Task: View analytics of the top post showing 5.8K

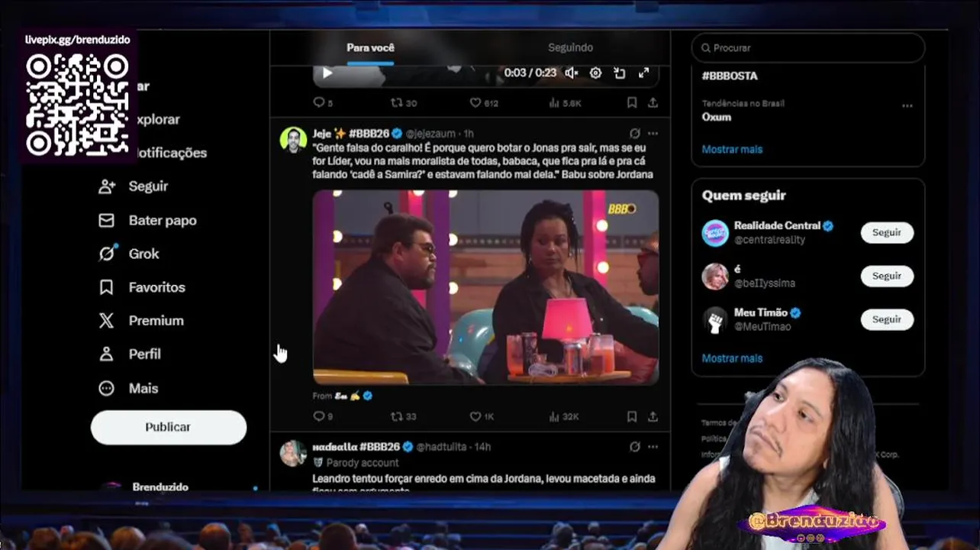Action: 565,102
